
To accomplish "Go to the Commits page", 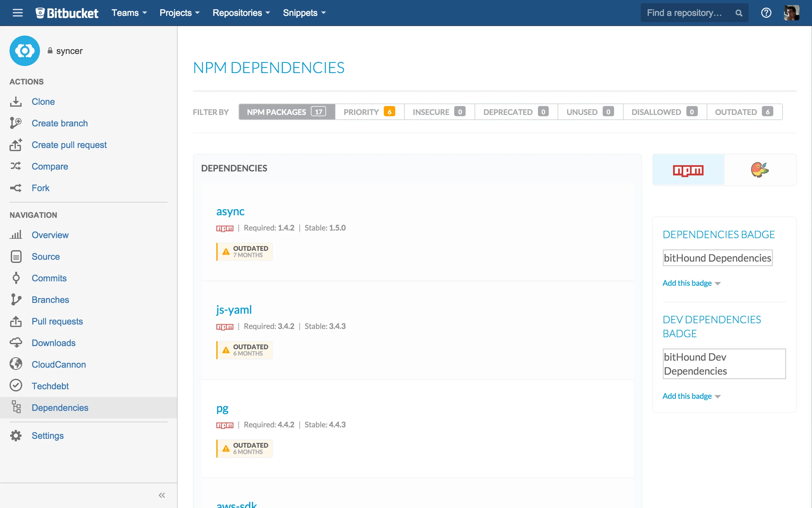I will click(x=49, y=278).
